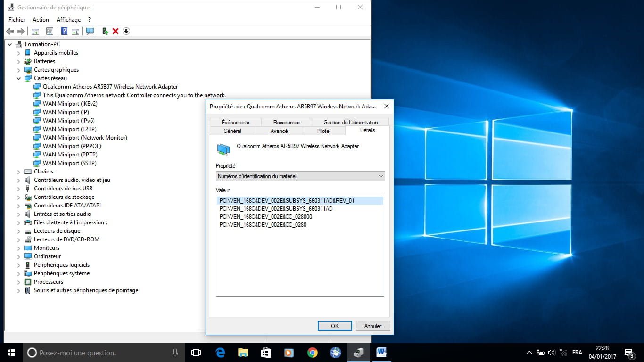The height and width of the screenshot is (362, 644).
Task: Open Properties via the toolbar properties icon
Action: [x=50, y=31]
